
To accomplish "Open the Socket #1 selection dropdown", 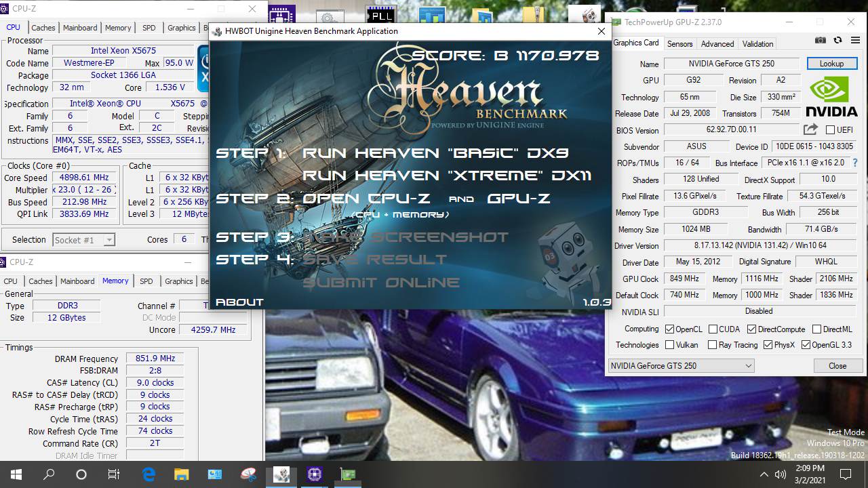I will click(84, 240).
